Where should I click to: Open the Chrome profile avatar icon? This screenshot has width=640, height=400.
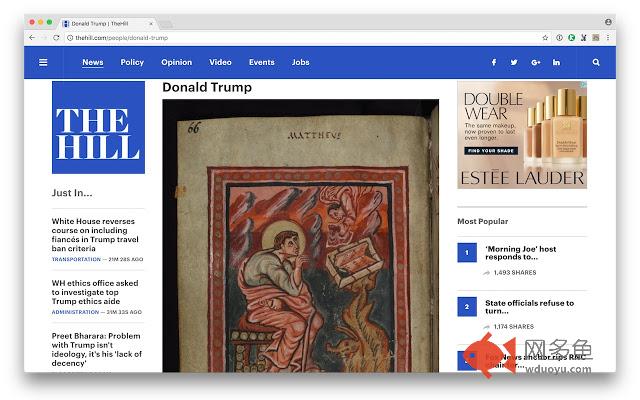608,22
